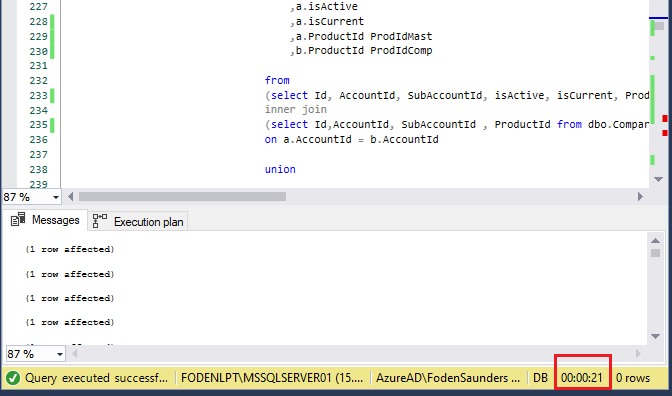Click the 0 rows status indicator
Viewport: 672px width, 396px height.
[x=633, y=378]
